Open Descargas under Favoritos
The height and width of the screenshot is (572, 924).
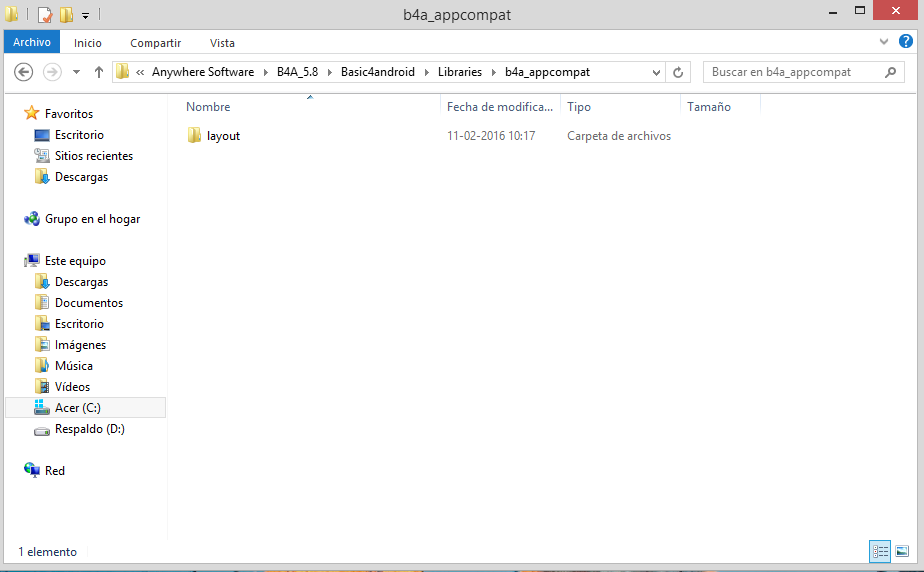point(81,177)
